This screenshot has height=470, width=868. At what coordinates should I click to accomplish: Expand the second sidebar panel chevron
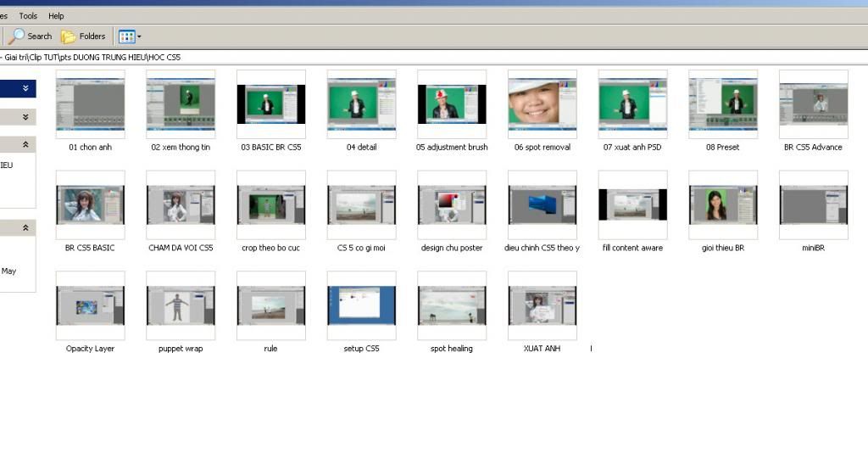click(x=26, y=117)
